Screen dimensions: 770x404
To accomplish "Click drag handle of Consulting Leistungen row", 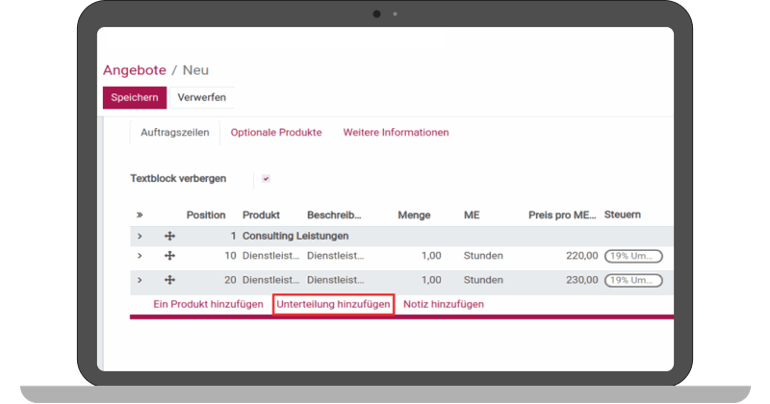I will click(x=169, y=236).
